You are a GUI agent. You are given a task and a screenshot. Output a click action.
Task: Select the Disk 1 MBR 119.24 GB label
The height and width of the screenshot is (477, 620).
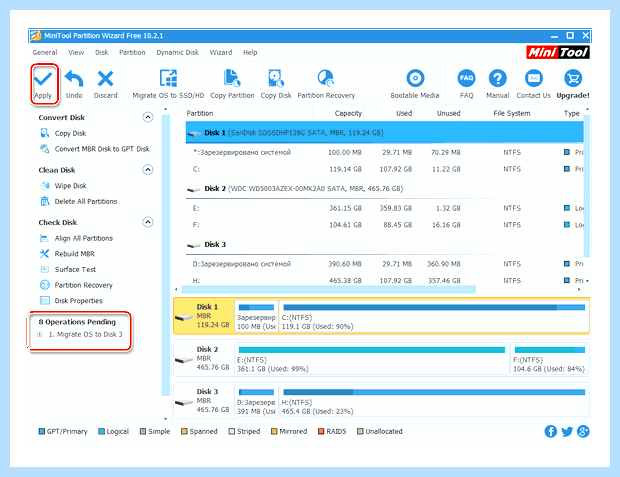click(204, 316)
